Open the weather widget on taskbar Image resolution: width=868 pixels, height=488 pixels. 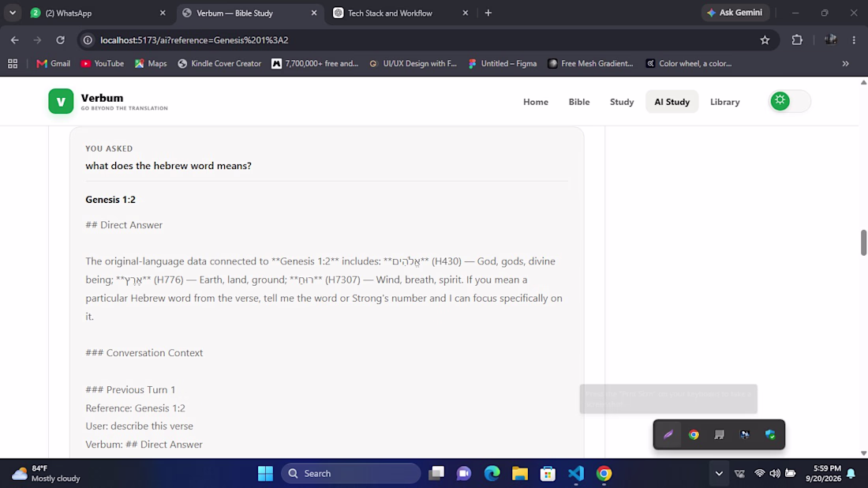[47, 474]
